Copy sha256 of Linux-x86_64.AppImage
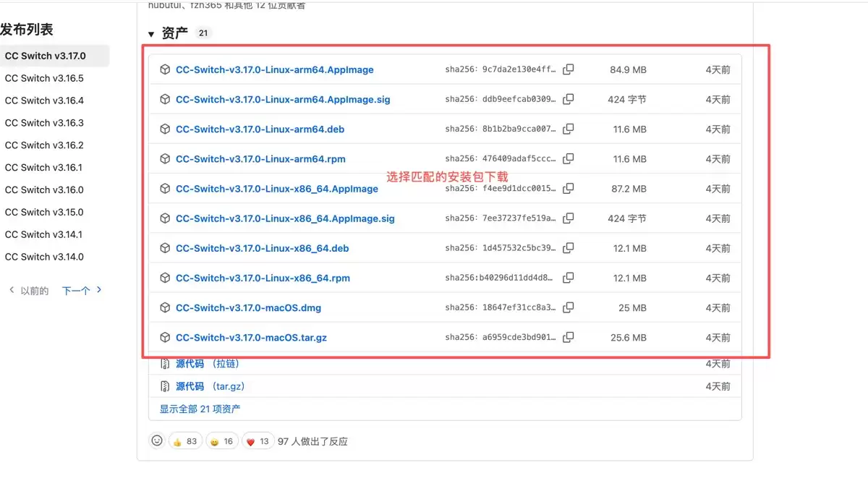 569,188
